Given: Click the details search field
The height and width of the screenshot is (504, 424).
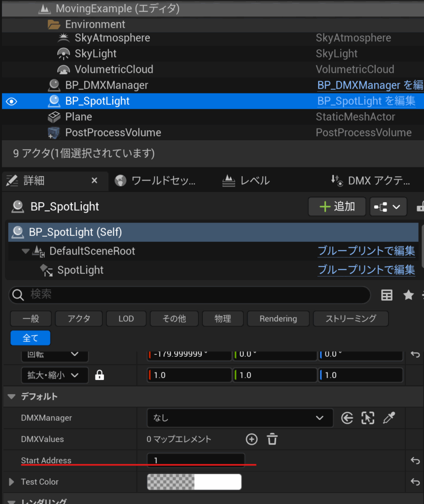Looking at the screenshot, I should point(190,295).
